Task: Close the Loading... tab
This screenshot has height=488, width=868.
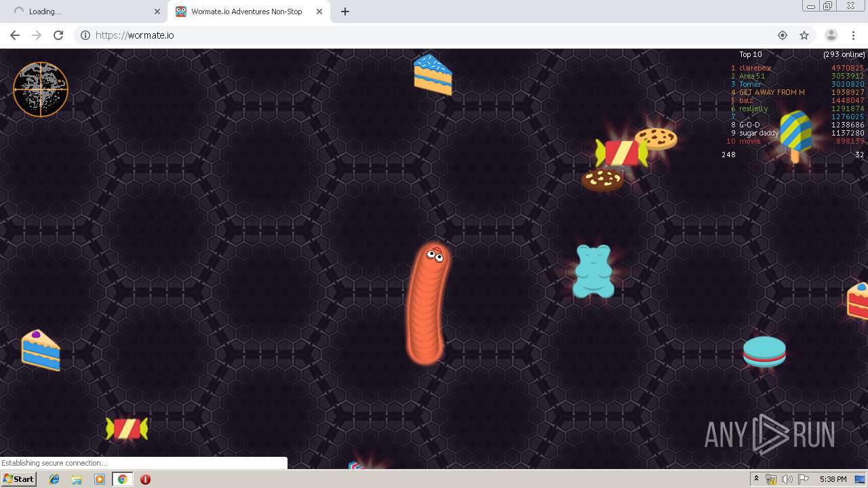Action: 157,12
